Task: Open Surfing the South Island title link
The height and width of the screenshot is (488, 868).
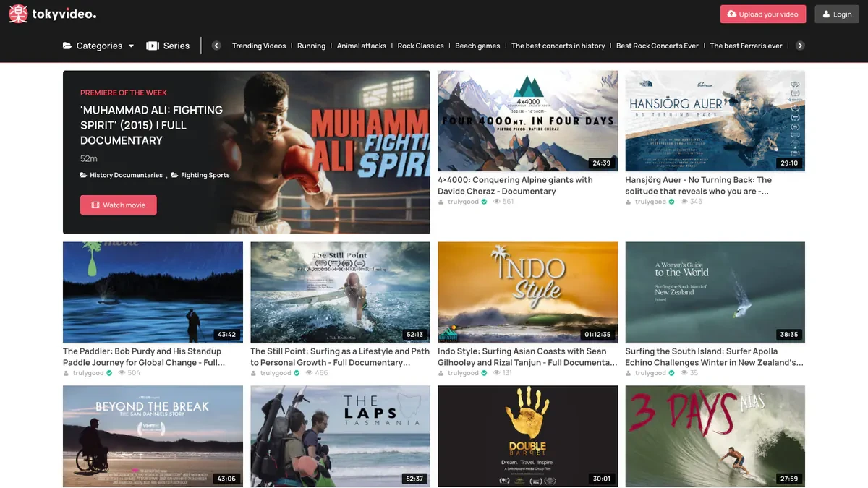Action: [x=714, y=357]
